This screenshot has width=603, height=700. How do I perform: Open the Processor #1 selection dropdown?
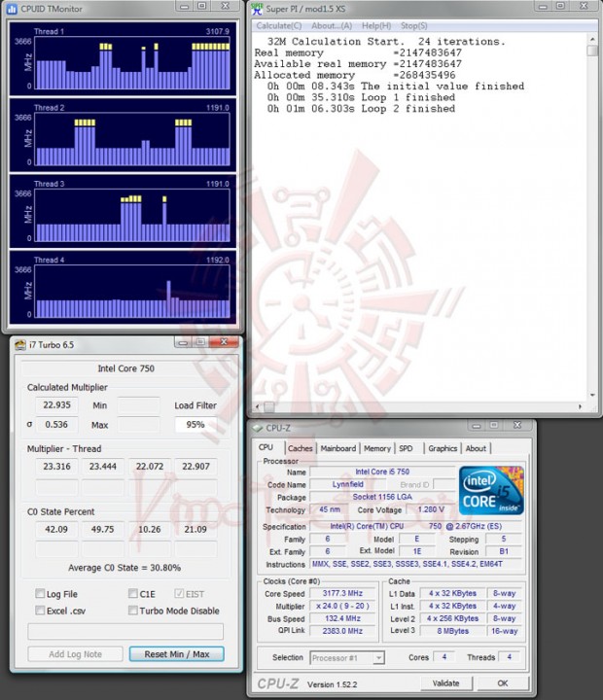coord(378,657)
